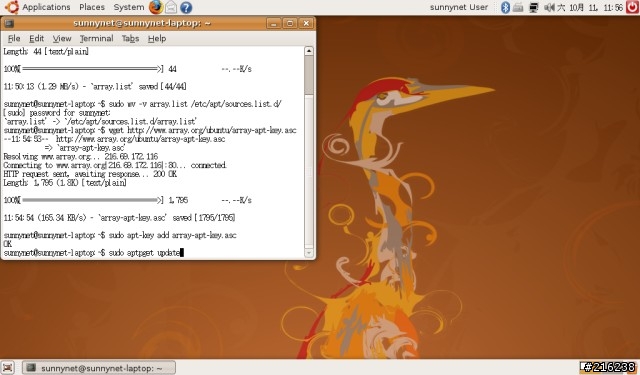Open the terminal File menu
Image resolution: width=640 pixels, height=375 pixels.
[14, 38]
